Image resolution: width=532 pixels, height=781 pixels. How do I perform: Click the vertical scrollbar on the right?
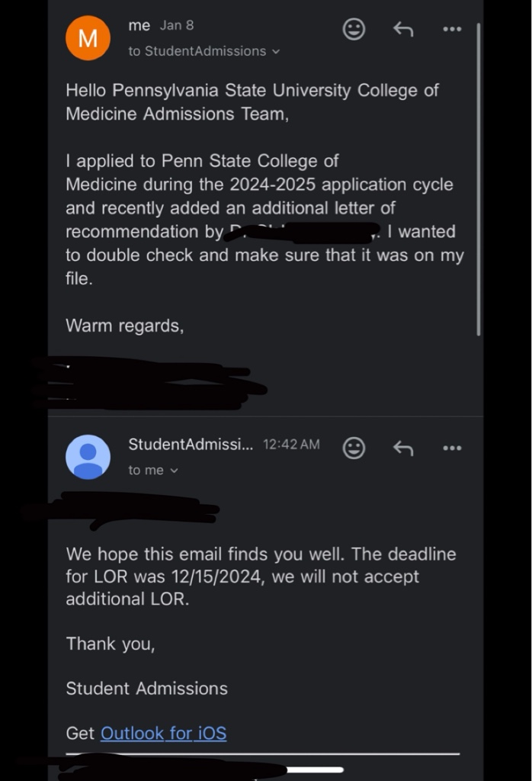pyautogui.click(x=478, y=179)
